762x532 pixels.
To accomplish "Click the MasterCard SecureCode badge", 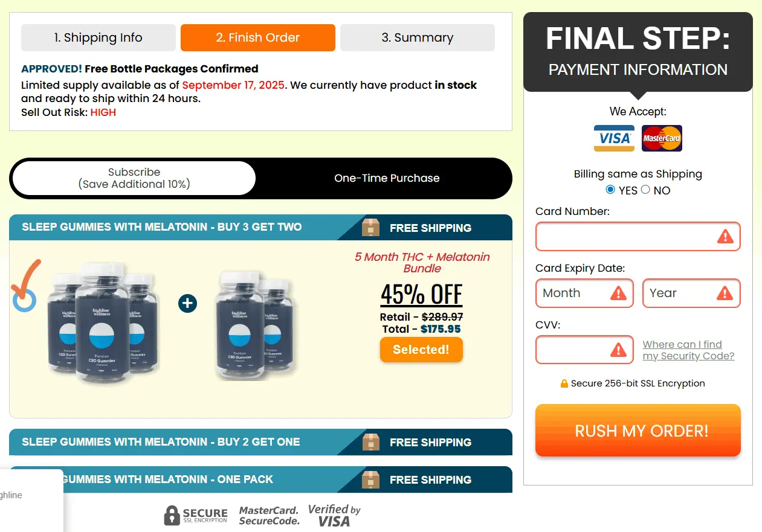I will click(x=269, y=515).
